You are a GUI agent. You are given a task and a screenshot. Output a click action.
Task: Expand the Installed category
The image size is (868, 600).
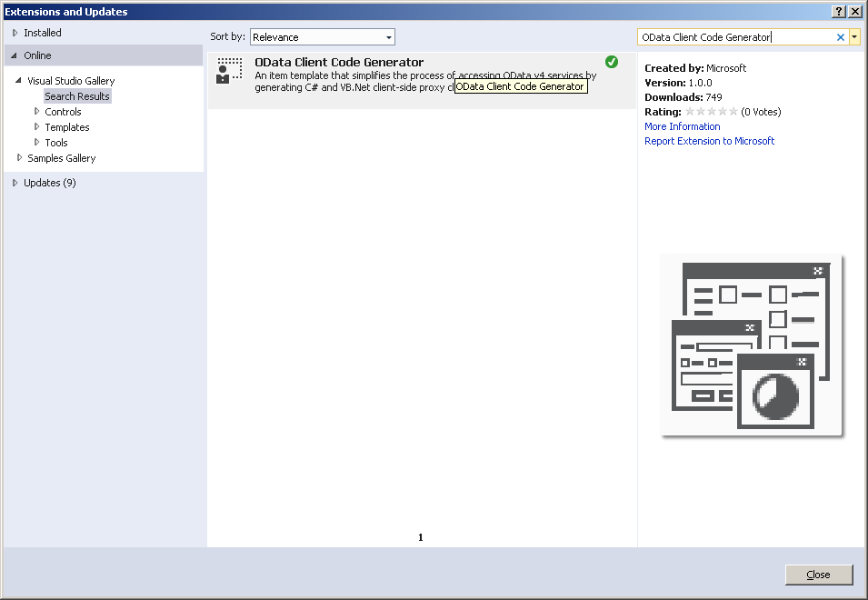coord(15,33)
